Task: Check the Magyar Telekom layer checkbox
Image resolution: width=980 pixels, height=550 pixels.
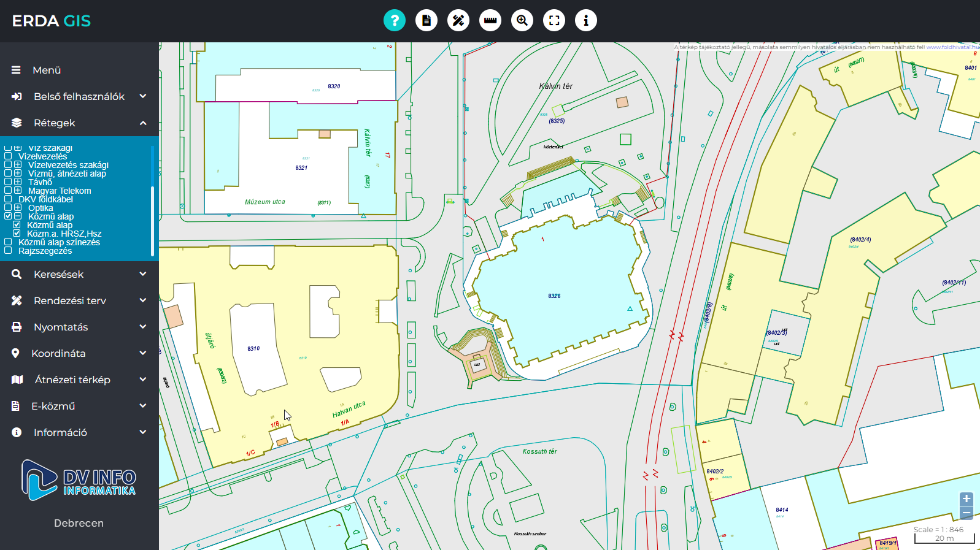Action: click(x=8, y=191)
